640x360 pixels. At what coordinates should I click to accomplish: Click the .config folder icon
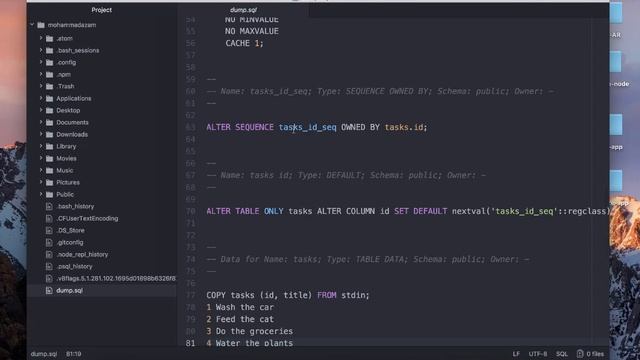click(49, 62)
